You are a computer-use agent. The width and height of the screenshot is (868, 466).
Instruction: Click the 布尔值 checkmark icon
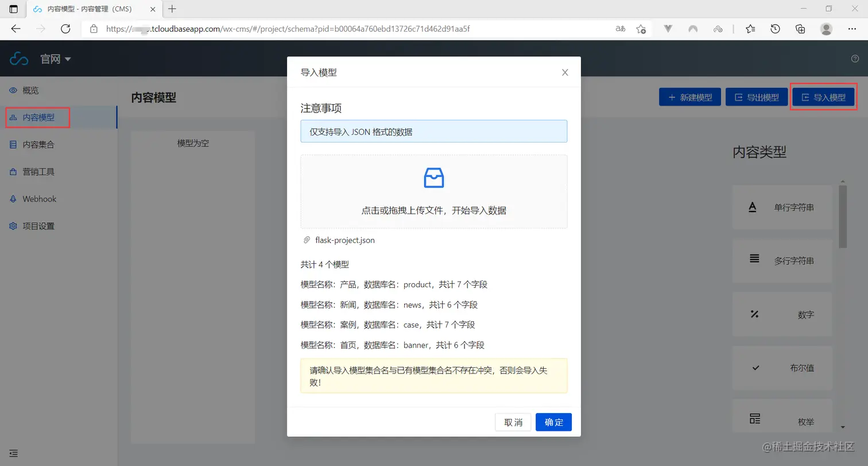[x=755, y=368]
